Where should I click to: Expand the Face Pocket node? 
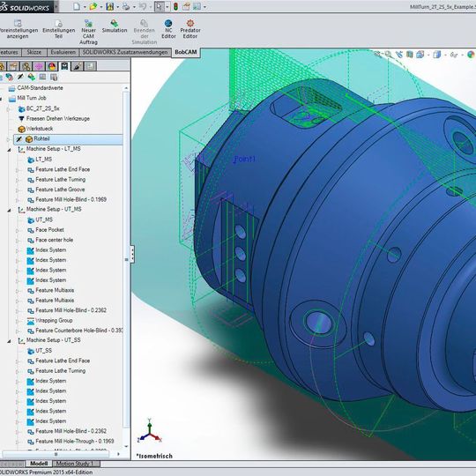pos(17,231)
